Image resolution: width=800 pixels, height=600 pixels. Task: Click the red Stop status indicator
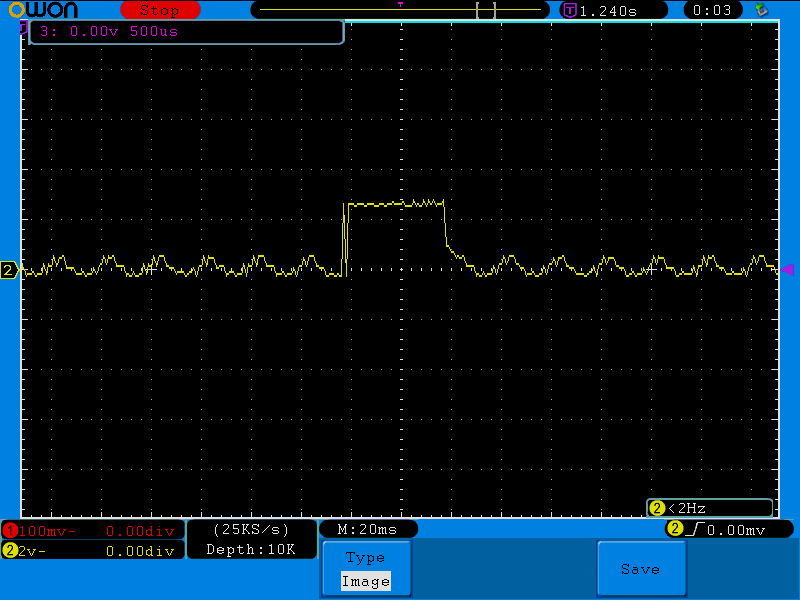point(160,10)
